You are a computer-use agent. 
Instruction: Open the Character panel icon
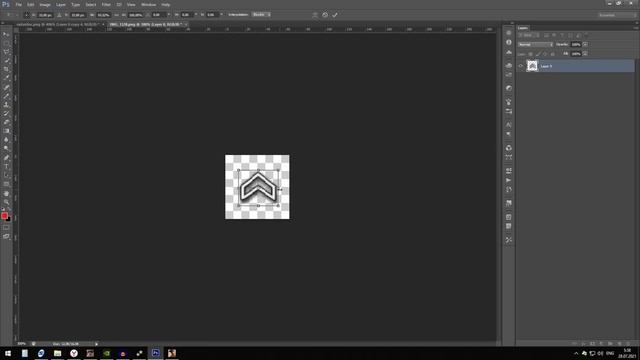click(509, 125)
